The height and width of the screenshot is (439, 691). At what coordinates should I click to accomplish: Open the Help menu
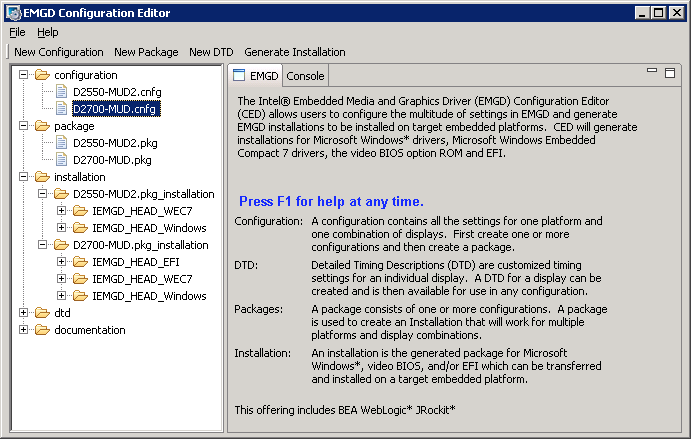[48, 32]
